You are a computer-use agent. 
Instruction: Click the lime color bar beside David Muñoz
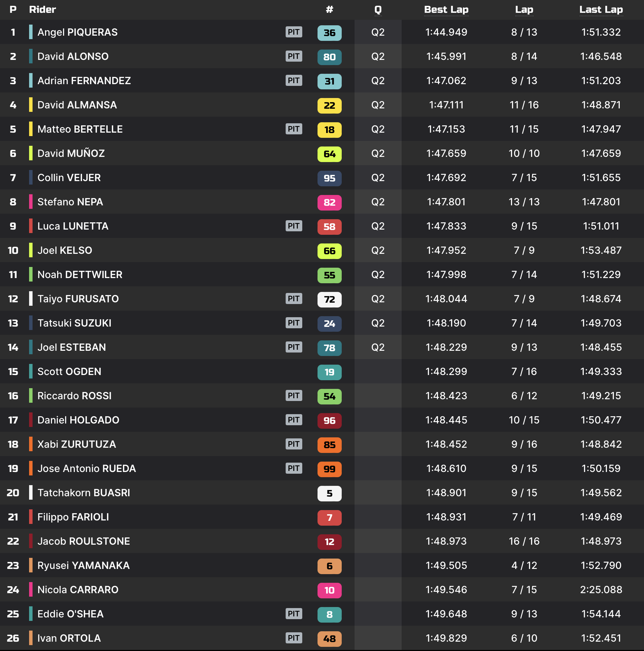pos(31,153)
